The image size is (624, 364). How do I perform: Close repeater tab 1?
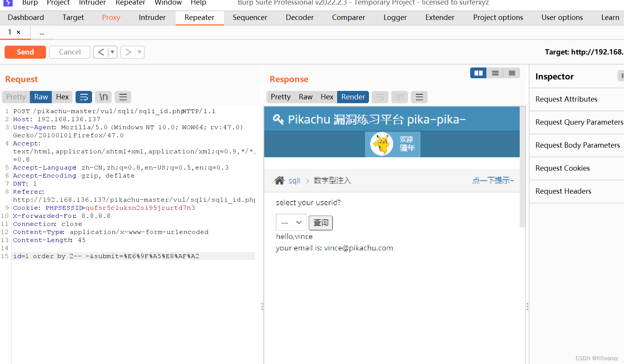18,32
